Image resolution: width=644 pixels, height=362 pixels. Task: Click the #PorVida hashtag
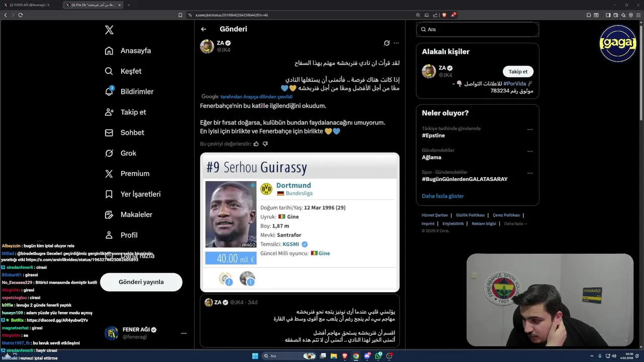pyautogui.click(x=514, y=83)
